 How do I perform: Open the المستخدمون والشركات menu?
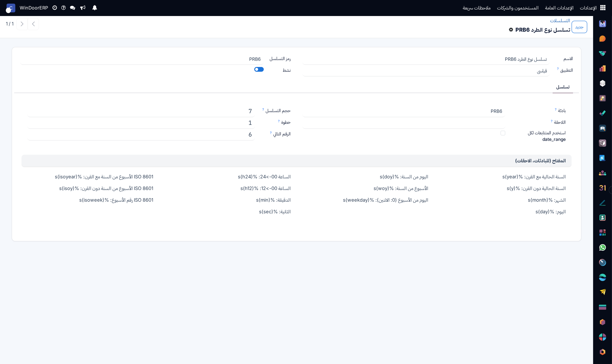point(517,8)
